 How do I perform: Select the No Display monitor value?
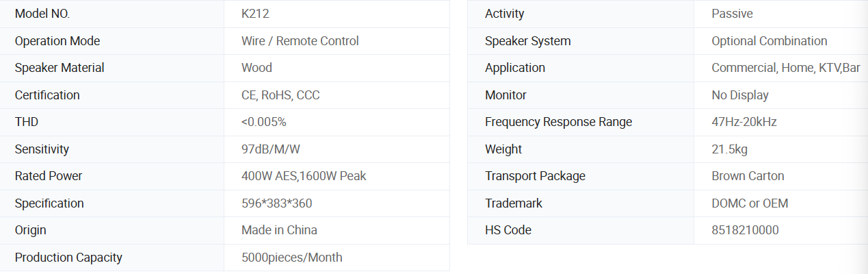pyautogui.click(x=739, y=95)
